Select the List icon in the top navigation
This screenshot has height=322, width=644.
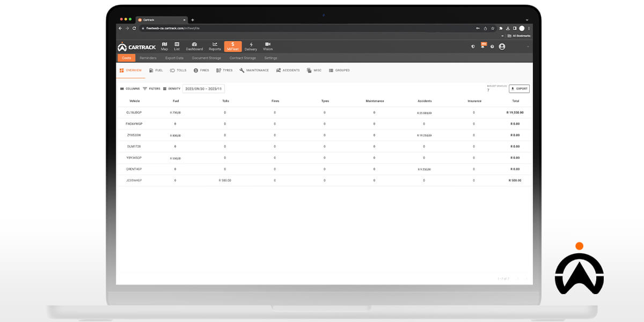176,46
